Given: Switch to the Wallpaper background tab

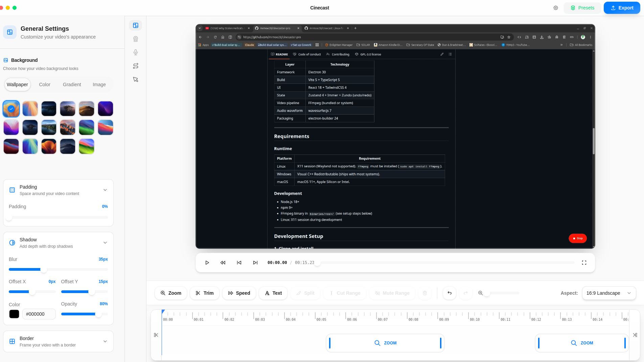Looking at the screenshot, I should pyautogui.click(x=18, y=85).
